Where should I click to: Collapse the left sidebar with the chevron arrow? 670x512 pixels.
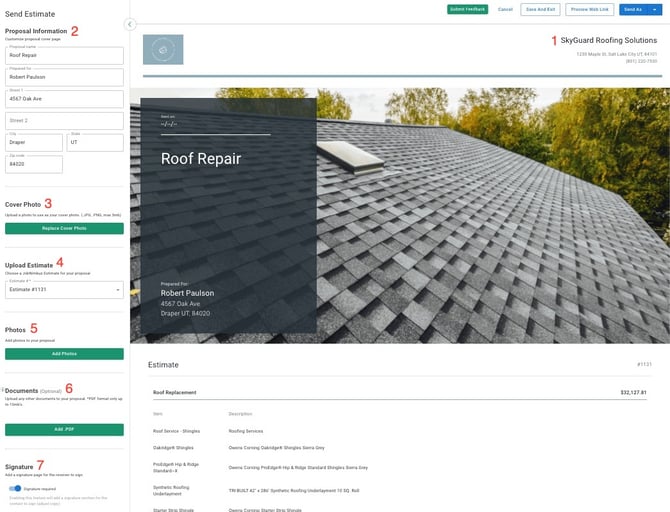[130, 24]
